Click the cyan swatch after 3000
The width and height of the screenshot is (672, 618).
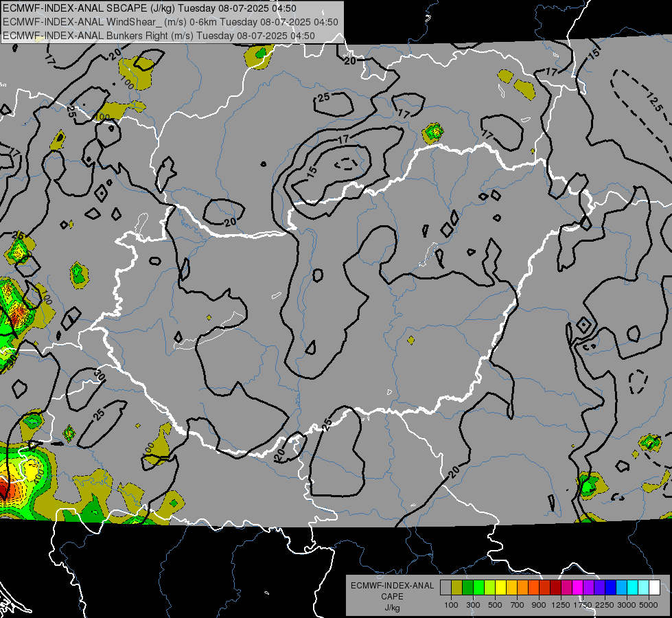pyautogui.click(x=632, y=588)
